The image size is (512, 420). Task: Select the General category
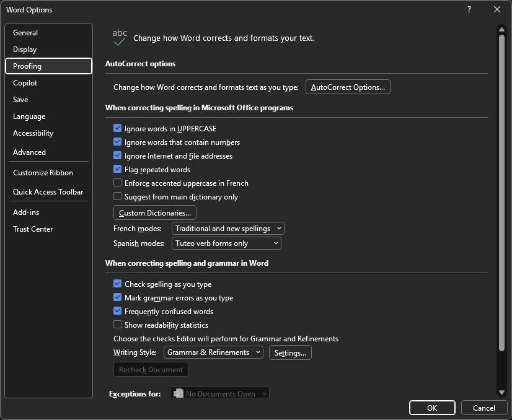[x=48, y=33]
